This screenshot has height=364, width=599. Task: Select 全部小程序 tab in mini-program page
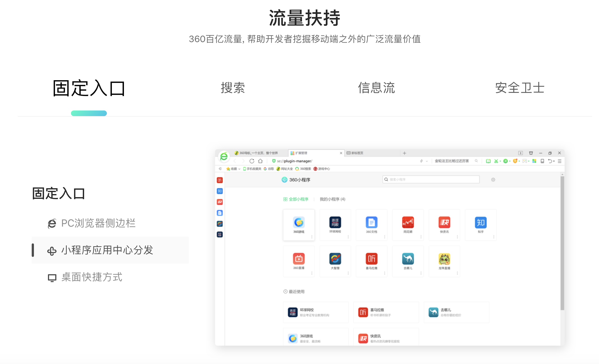pos(296,199)
